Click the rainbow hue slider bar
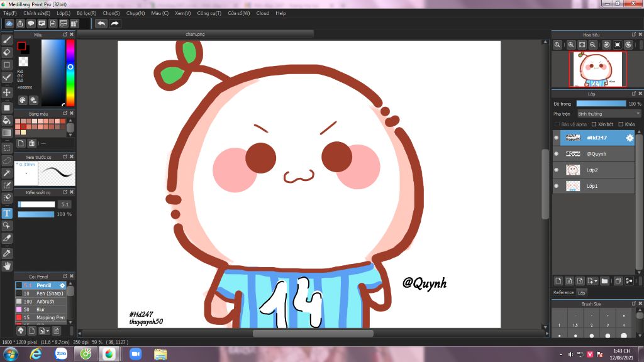 tap(70, 73)
